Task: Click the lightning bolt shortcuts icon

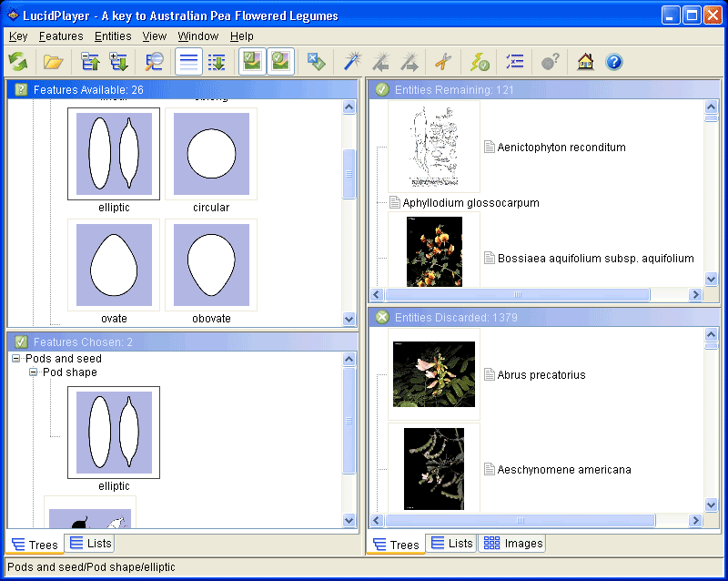Action: 480,62
